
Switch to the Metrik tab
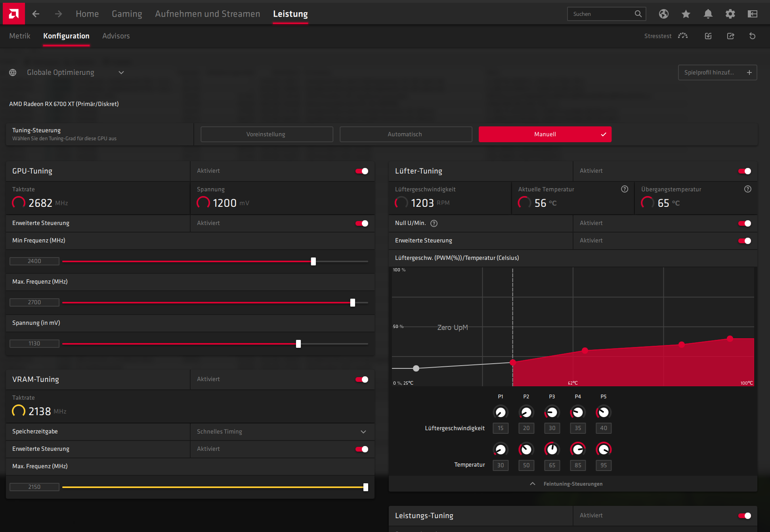click(x=19, y=36)
